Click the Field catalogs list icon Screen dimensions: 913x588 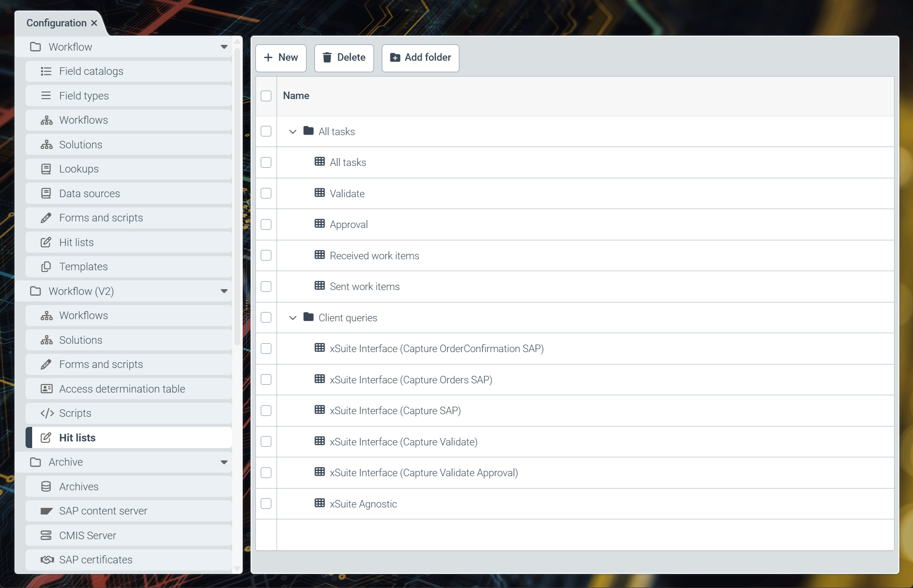coord(46,71)
